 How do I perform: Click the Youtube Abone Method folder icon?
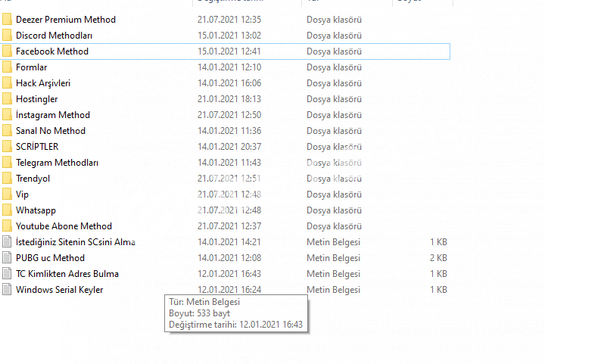pos(7,226)
